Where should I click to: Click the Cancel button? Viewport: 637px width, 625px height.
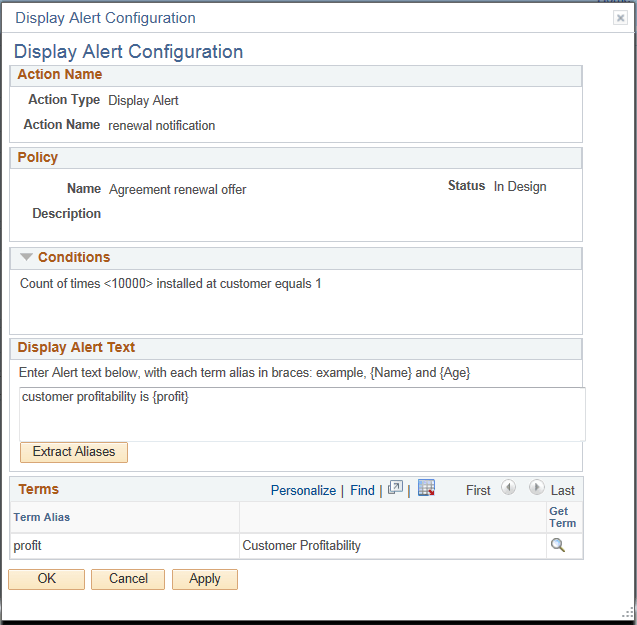pyautogui.click(x=128, y=579)
